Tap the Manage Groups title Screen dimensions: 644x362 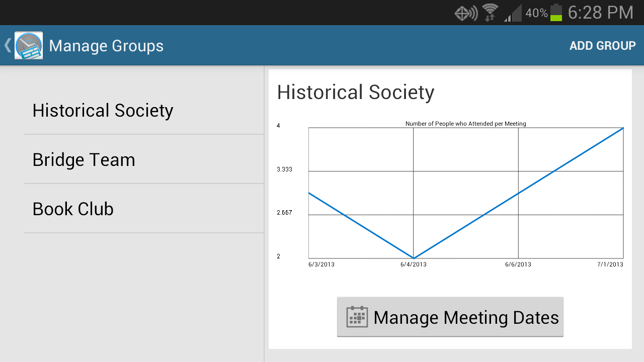tap(106, 46)
